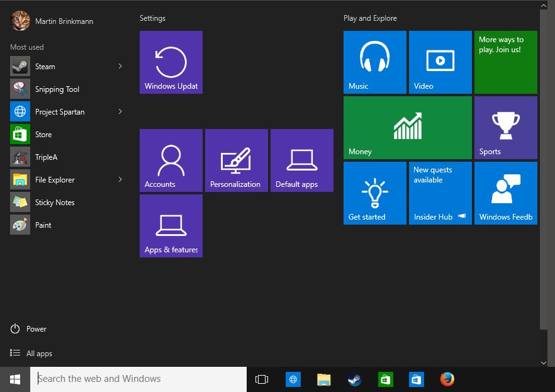This screenshot has height=392, width=555.
Task: Launch TripleA from the Most used list
Action: [67, 157]
